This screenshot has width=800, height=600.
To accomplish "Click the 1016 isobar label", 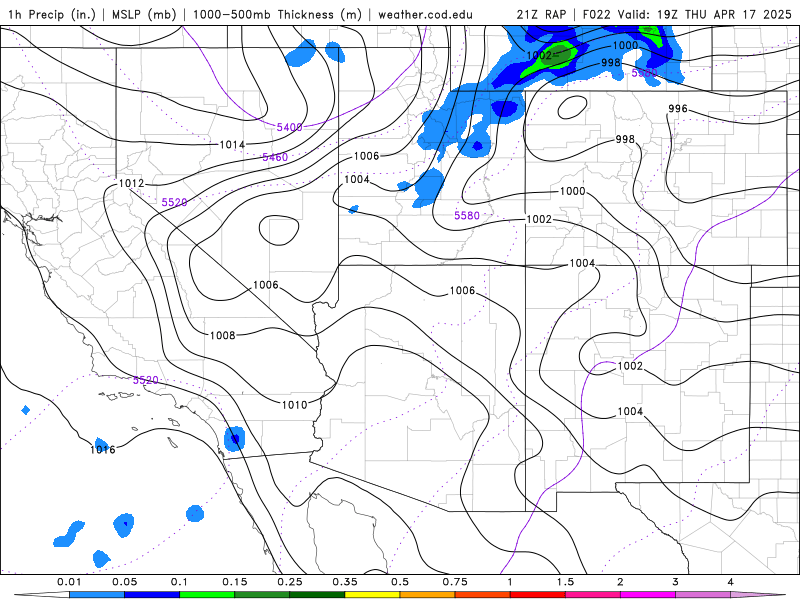I will [x=103, y=449].
